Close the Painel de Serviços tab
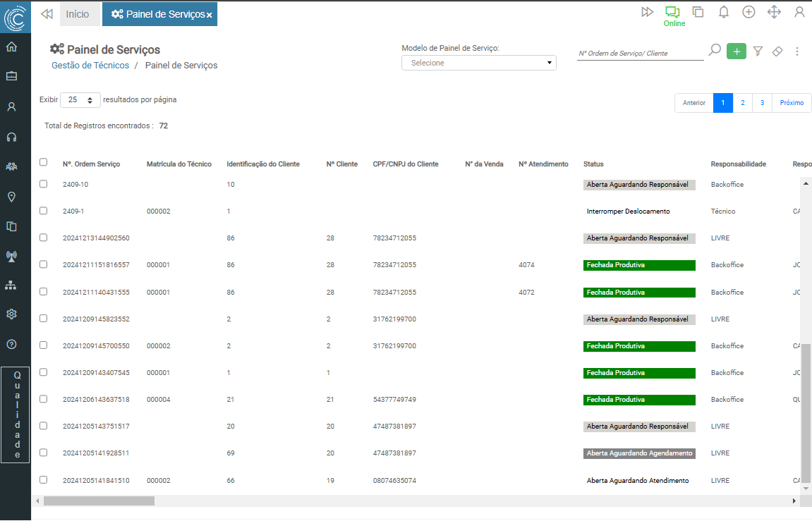This screenshot has height=521, width=812. (210, 15)
